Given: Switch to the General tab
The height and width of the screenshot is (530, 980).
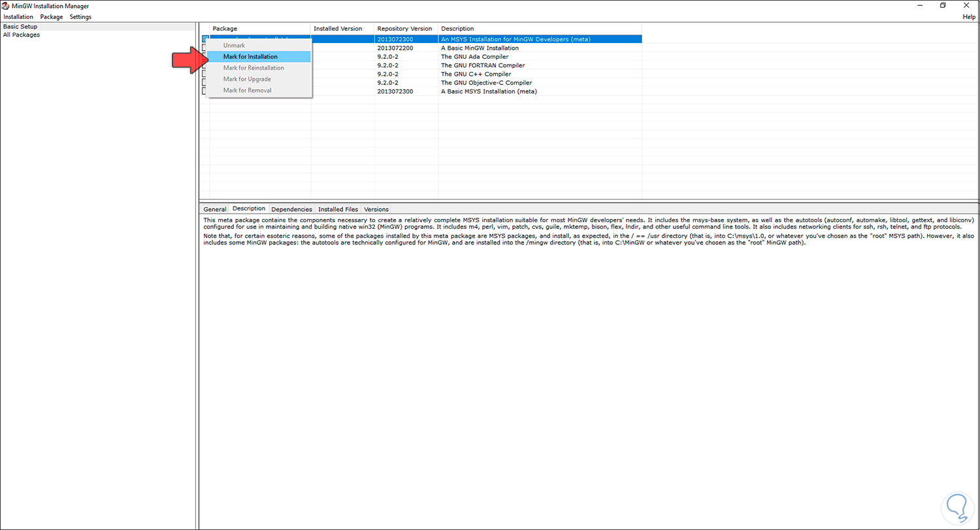Looking at the screenshot, I should 215,209.
